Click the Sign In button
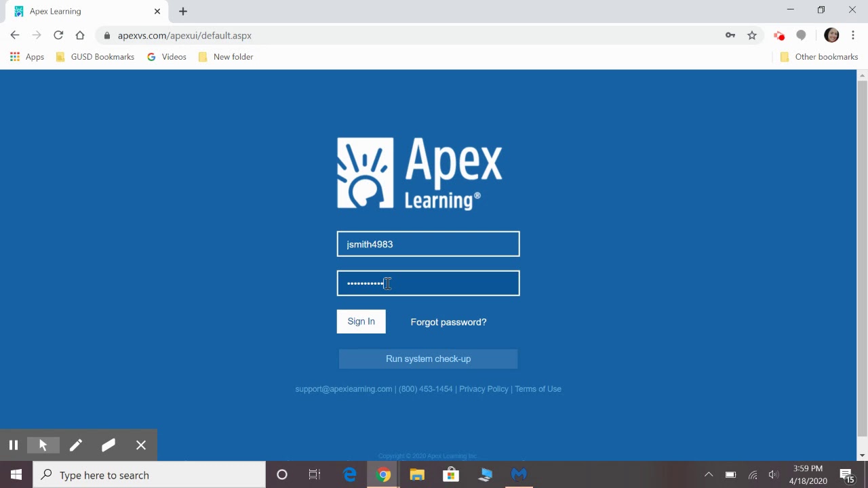Viewport: 868px width, 488px height. (x=361, y=321)
